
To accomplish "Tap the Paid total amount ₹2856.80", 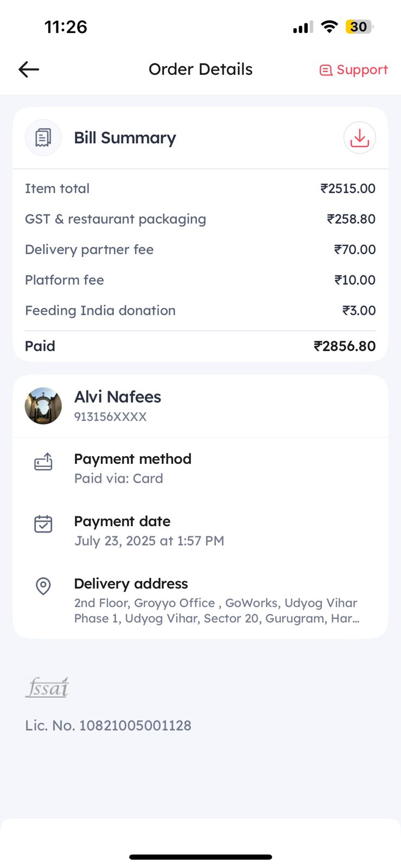I will tap(345, 346).
